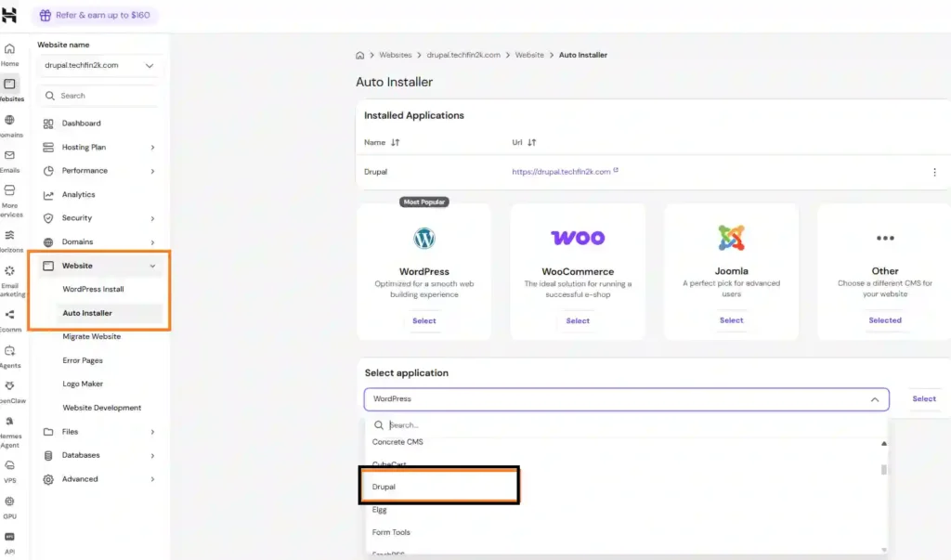
Task: Open WordPress Install submenu item
Action: pos(93,290)
